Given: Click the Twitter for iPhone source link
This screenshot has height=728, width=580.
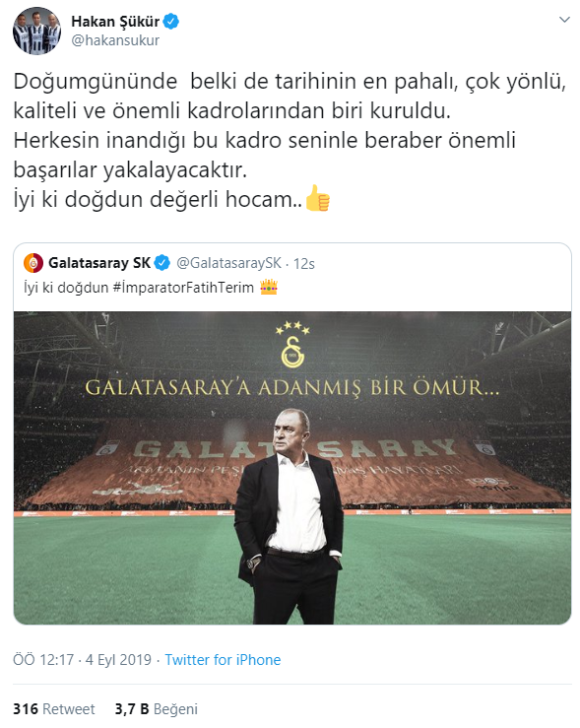Looking at the screenshot, I should tap(223, 660).
